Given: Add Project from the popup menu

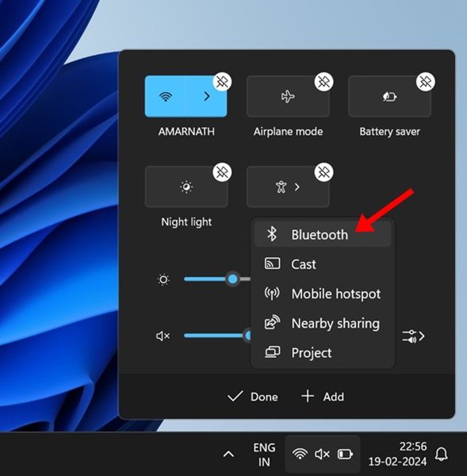Looking at the screenshot, I should point(323,352).
